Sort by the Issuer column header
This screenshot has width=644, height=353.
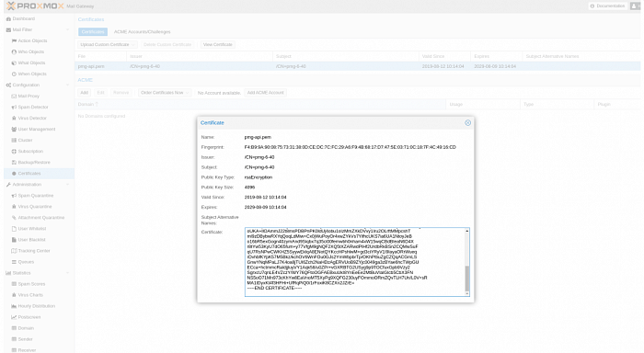[x=200, y=56]
